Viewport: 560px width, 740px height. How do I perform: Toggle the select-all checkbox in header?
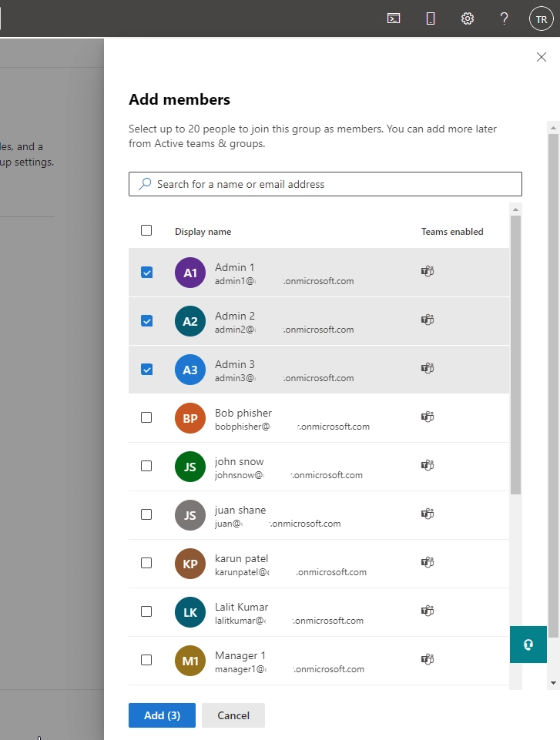point(146,230)
